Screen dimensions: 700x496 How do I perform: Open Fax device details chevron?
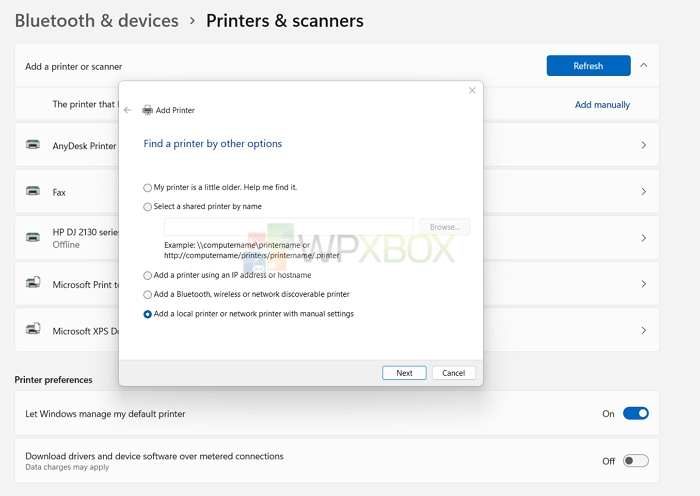pyautogui.click(x=643, y=192)
